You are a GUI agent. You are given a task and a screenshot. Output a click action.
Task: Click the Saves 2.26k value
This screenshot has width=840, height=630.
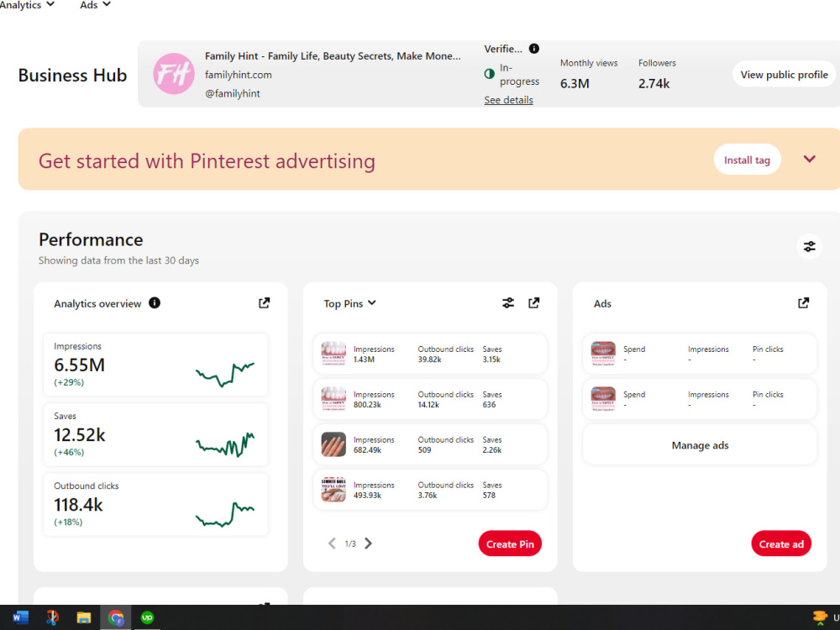[491, 450]
